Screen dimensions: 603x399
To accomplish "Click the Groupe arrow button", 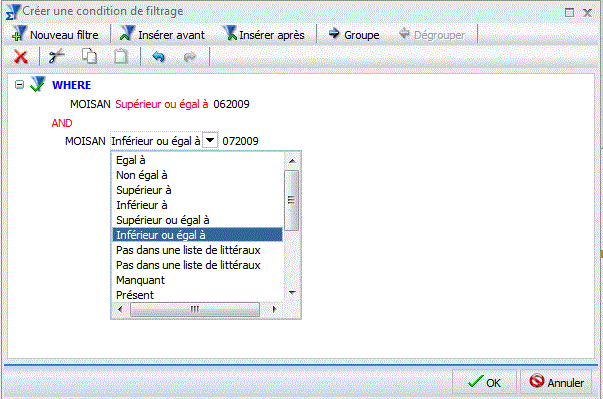I will (353, 35).
